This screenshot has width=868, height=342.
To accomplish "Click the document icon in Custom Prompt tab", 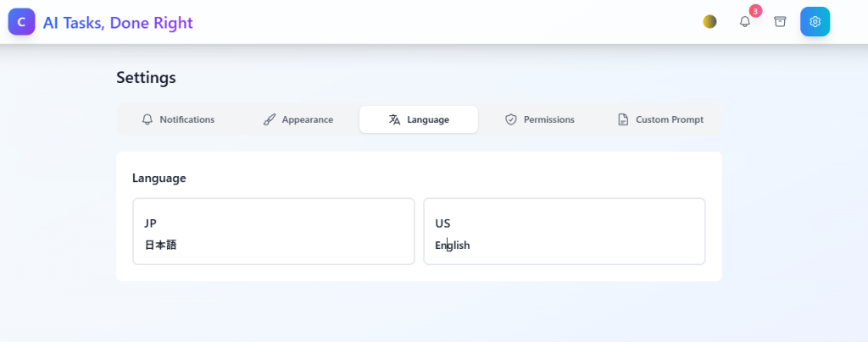I will [623, 119].
